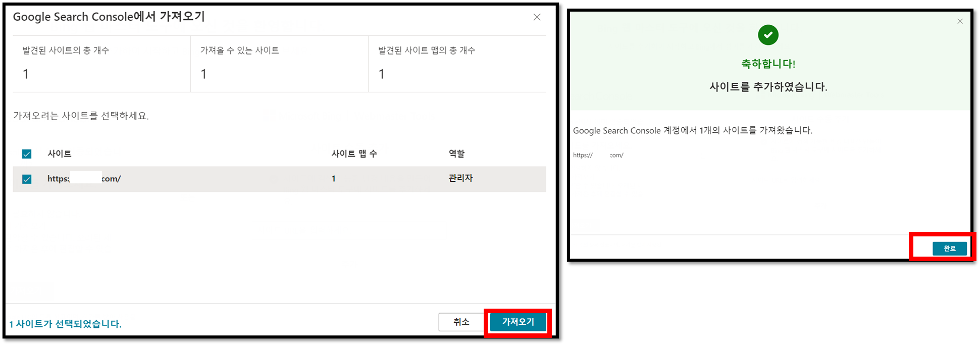980x345 pixels.
Task: Click the Google Search Console에서 가져오기 title
Action: tap(109, 17)
